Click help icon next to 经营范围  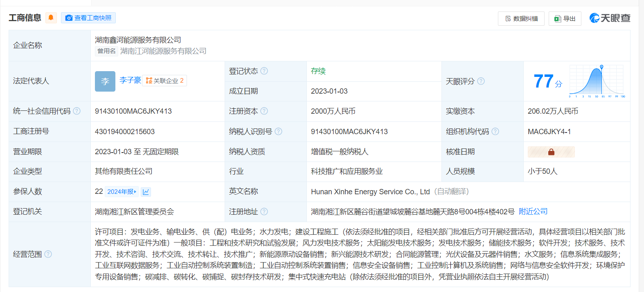48,254
